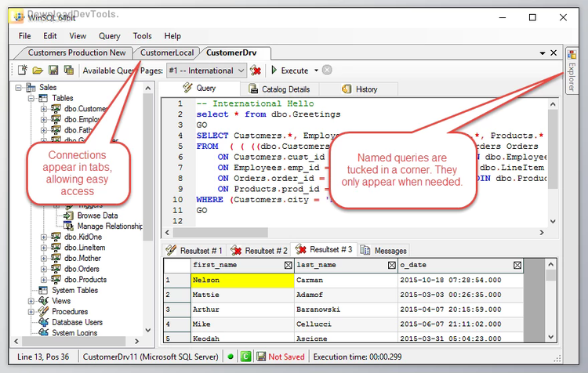Click the query editor horizontal scrollbar thumb
Viewport: 588px width, 373px height.
[220, 233]
